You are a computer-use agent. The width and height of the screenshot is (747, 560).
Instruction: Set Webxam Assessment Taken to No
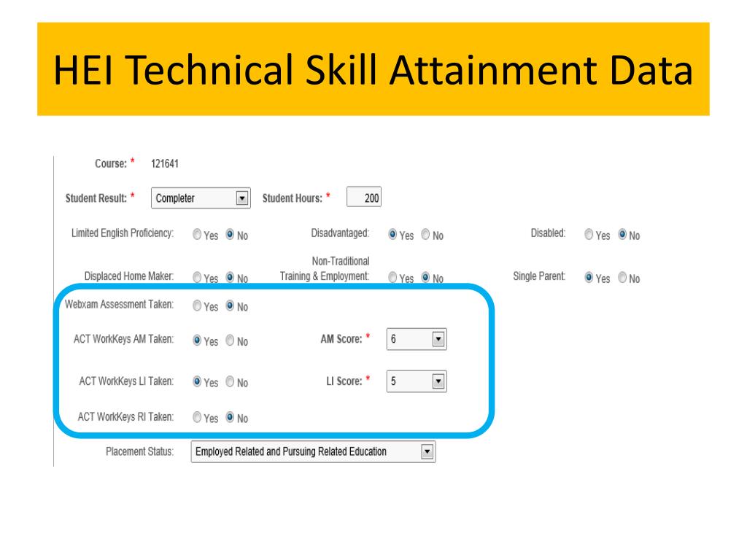(230, 306)
